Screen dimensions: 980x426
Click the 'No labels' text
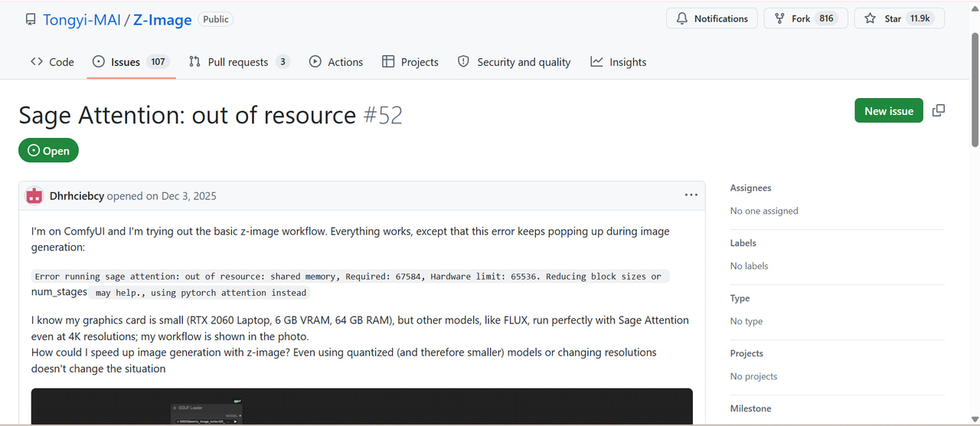pyautogui.click(x=750, y=266)
